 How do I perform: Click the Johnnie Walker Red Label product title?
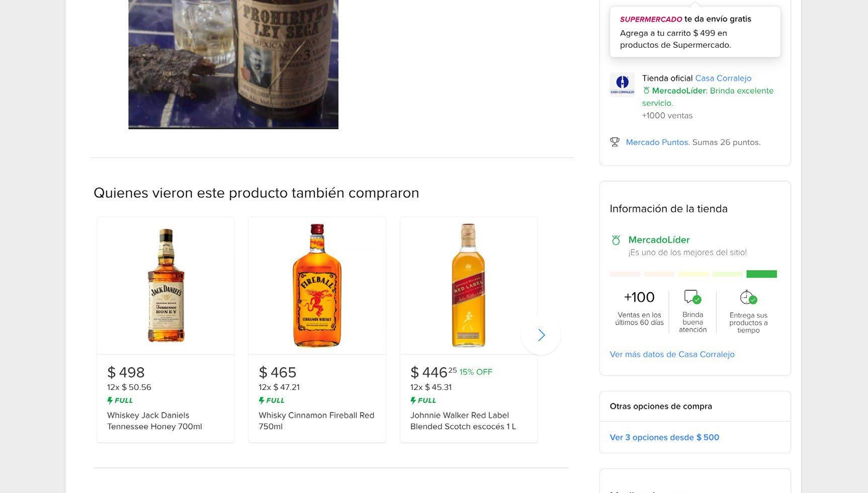463,421
